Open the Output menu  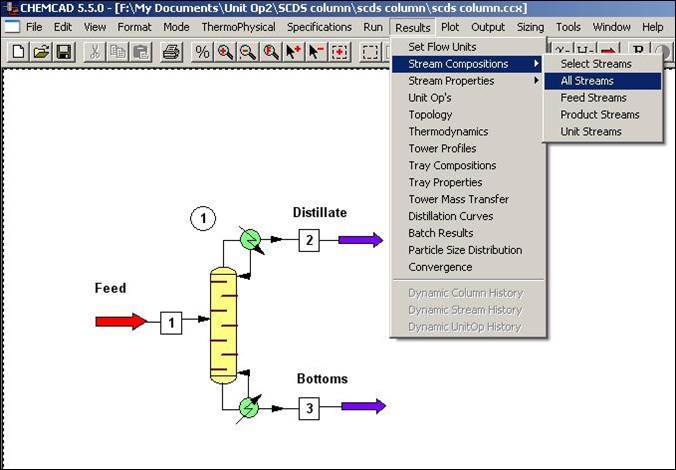point(488,27)
